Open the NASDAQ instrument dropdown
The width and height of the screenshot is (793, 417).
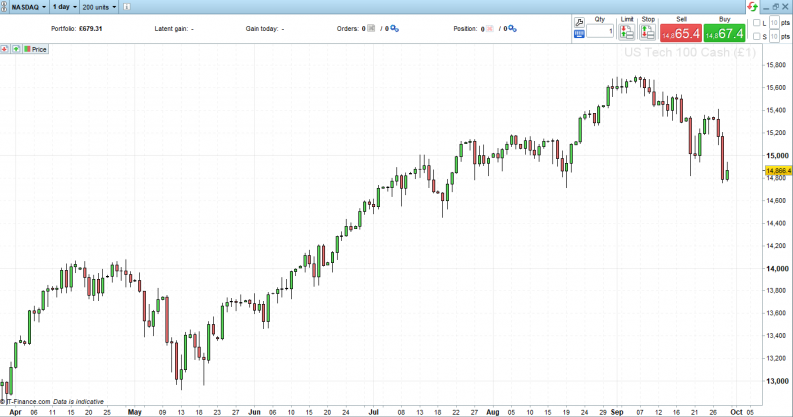[x=29, y=7]
